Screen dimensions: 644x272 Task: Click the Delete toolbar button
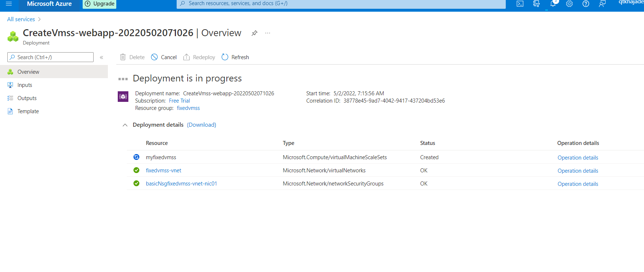[132, 57]
